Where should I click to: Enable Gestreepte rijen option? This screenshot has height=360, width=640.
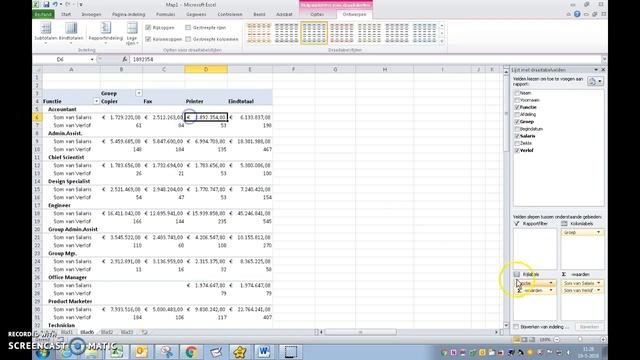coord(188,27)
